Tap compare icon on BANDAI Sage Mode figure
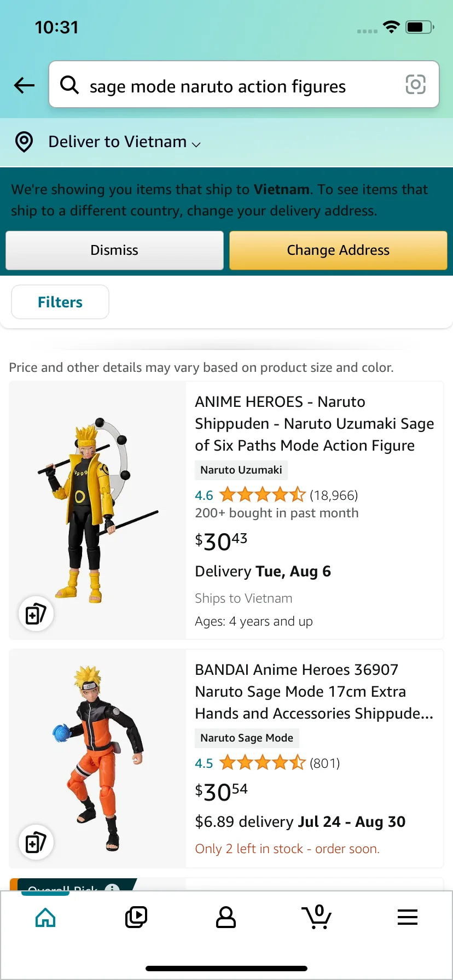The image size is (453, 980). point(36,842)
